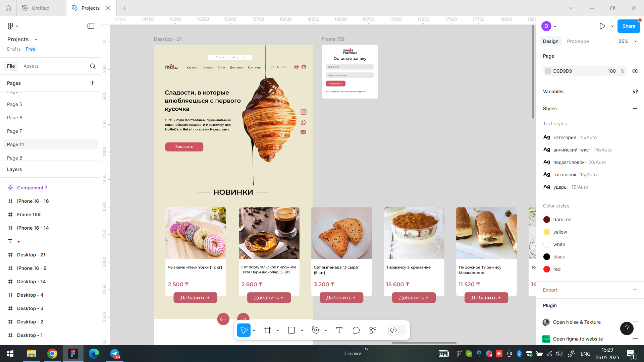
Task: Open Chrome from the taskbar
Action: click(x=52, y=354)
